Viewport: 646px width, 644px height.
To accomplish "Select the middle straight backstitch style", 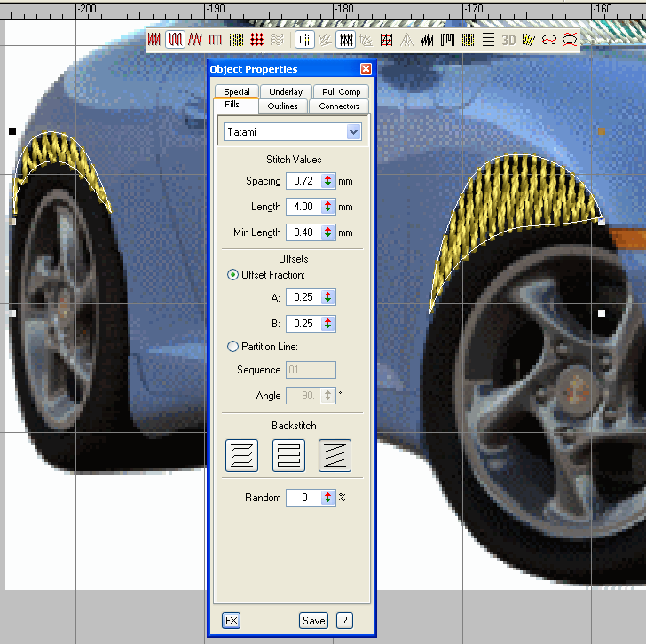I will [x=288, y=455].
